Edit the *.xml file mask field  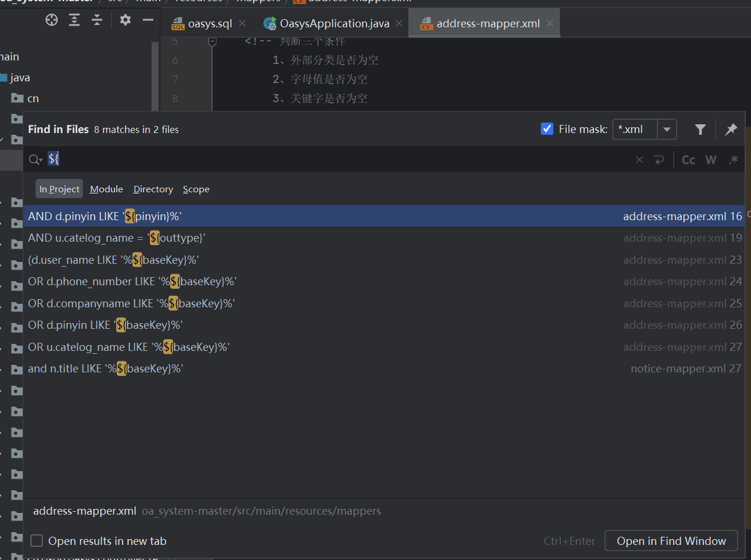click(635, 130)
